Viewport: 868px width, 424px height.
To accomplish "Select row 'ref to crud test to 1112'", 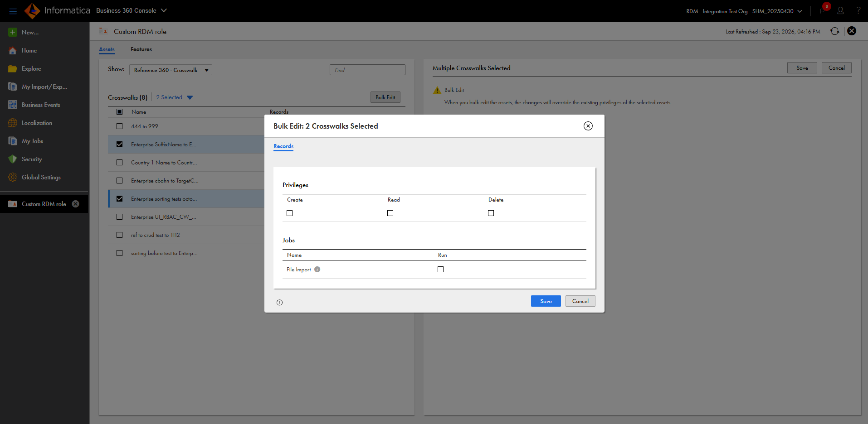I will (186, 235).
